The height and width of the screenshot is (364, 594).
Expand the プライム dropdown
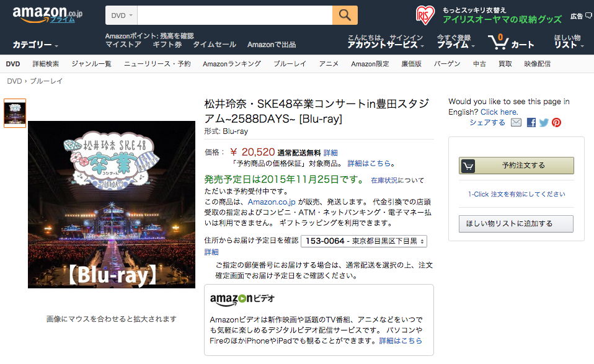click(x=456, y=45)
